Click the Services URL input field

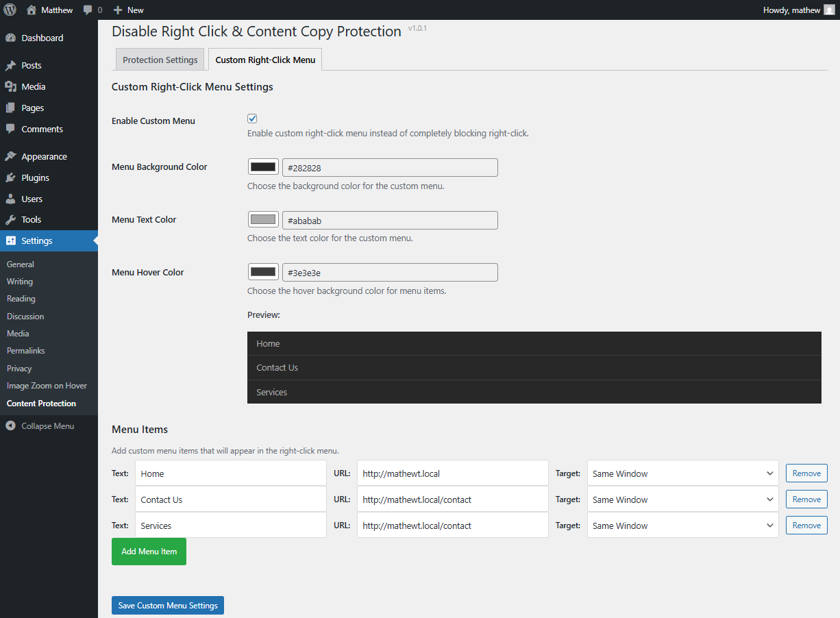[x=452, y=525]
